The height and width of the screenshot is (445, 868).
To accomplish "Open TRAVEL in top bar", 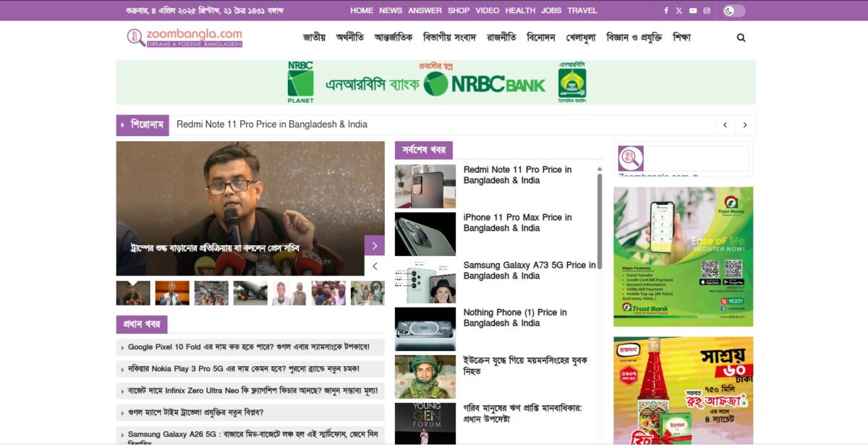I will point(582,11).
